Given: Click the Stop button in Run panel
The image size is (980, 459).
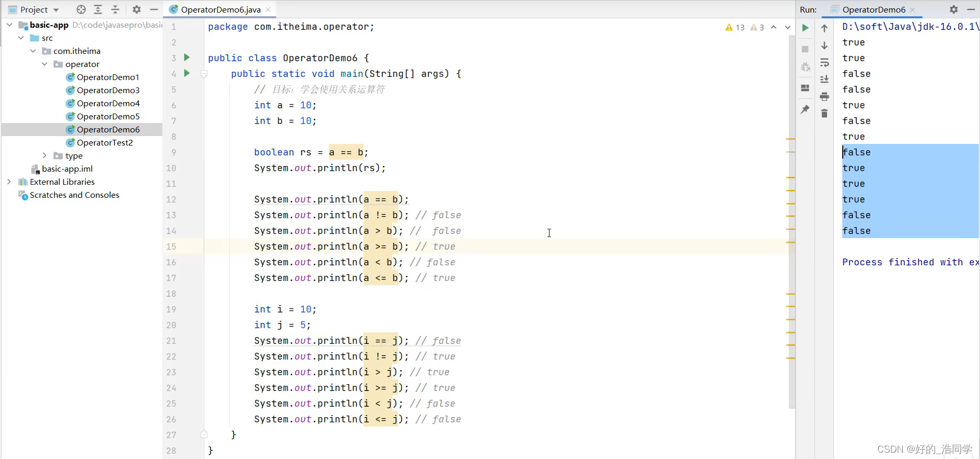Looking at the screenshot, I should coord(805,49).
